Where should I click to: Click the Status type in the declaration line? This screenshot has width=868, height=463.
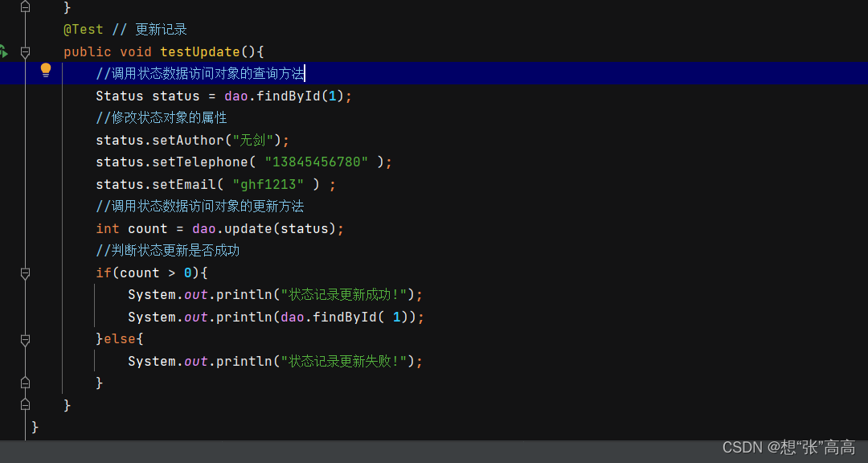(120, 96)
